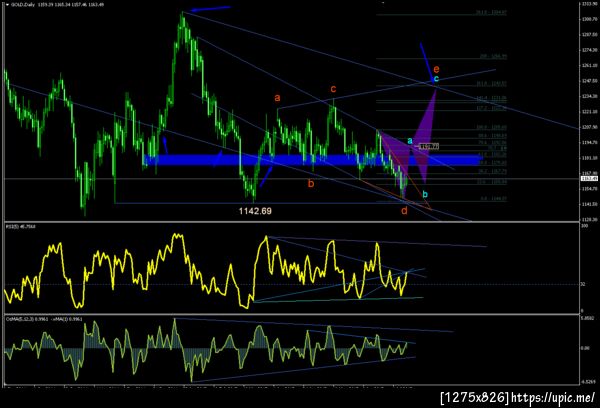Select the 1142.69 low price label
The height and width of the screenshot is (408, 600).
coord(255,211)
